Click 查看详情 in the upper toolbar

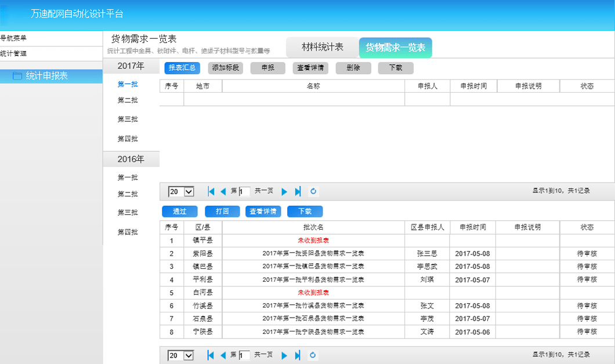click(x=310, y=68)
